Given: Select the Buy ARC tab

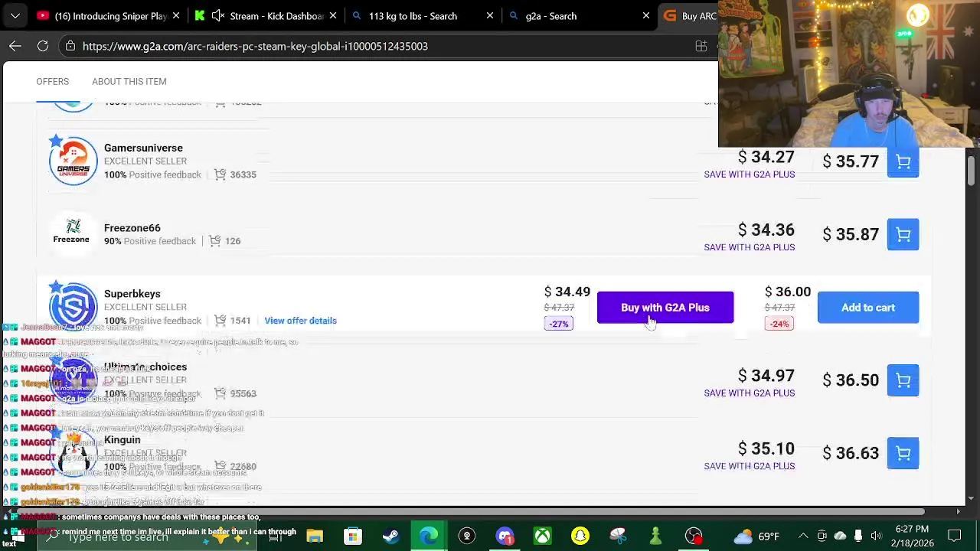Looking at the screenshot, I should [x=689, y=15].
